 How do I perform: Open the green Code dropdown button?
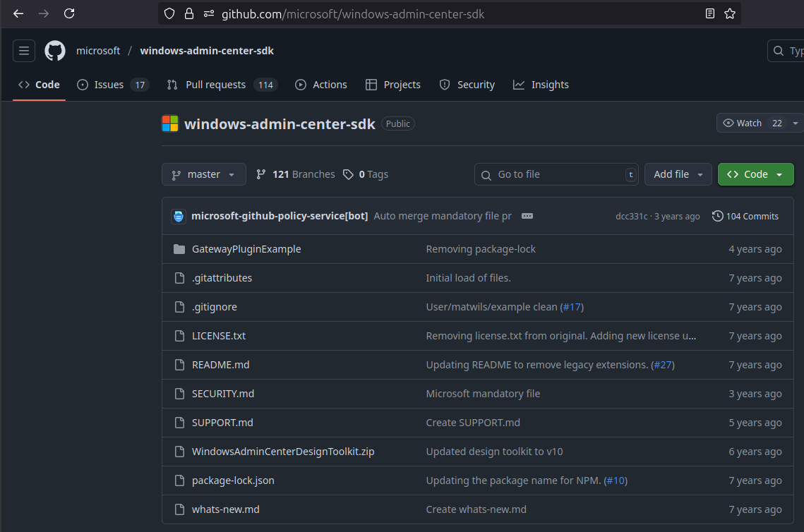click(755, 175)
